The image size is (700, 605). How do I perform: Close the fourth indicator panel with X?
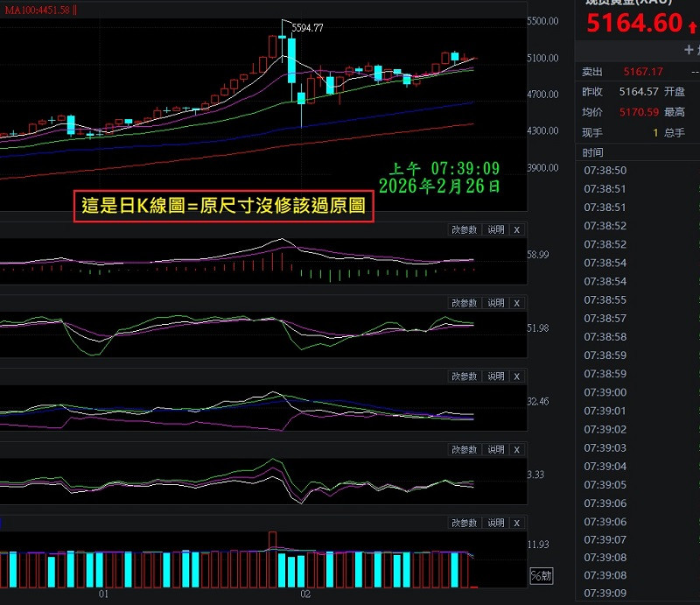[x=516, y=449]
